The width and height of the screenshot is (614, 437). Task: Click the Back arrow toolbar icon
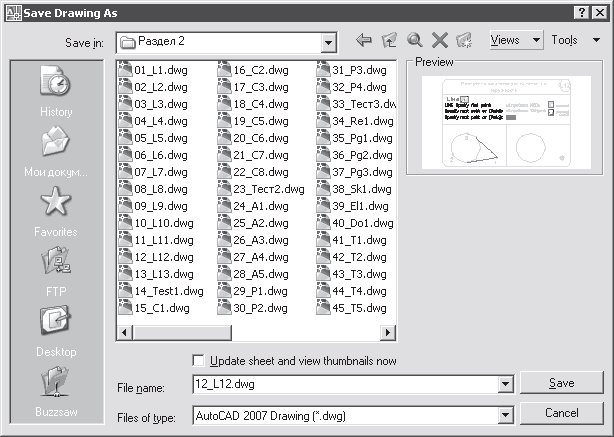click(x=364, y=41)
